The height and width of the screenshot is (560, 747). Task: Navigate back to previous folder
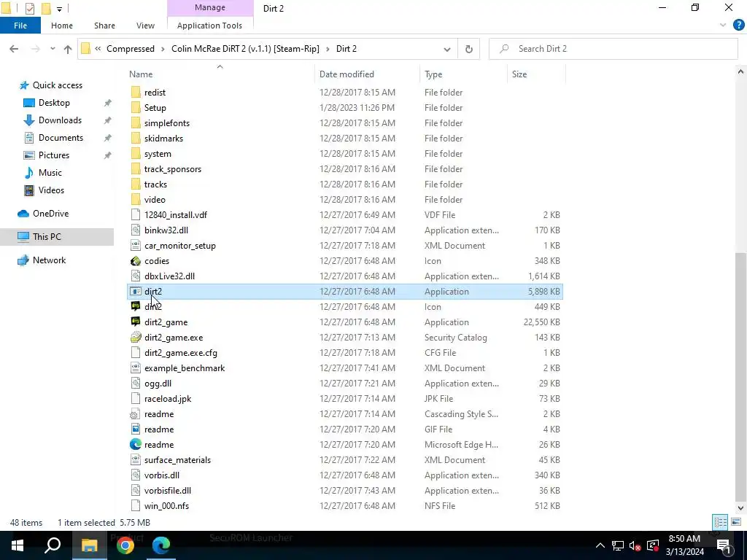(14, 49)
